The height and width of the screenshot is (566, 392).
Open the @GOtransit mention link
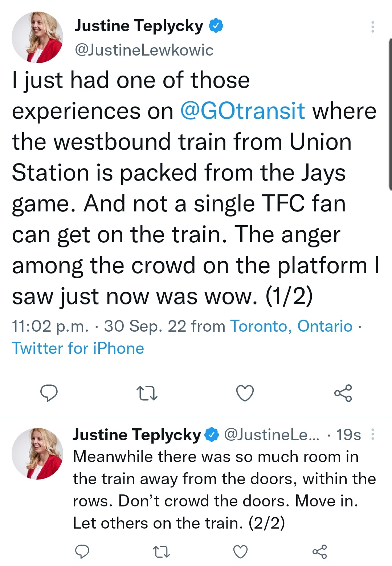[x=242, y=111]
